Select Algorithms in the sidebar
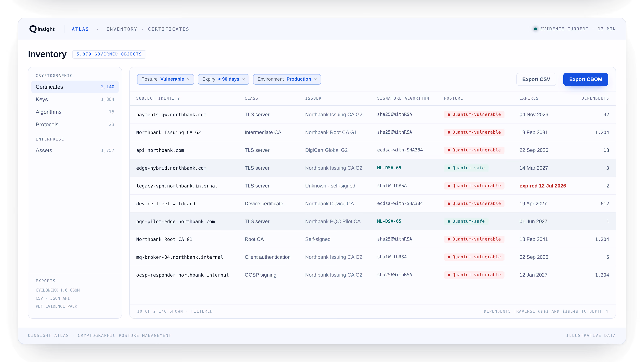This screenshot has height=362, width=644. pyautogui.click(x=75, y=112)
